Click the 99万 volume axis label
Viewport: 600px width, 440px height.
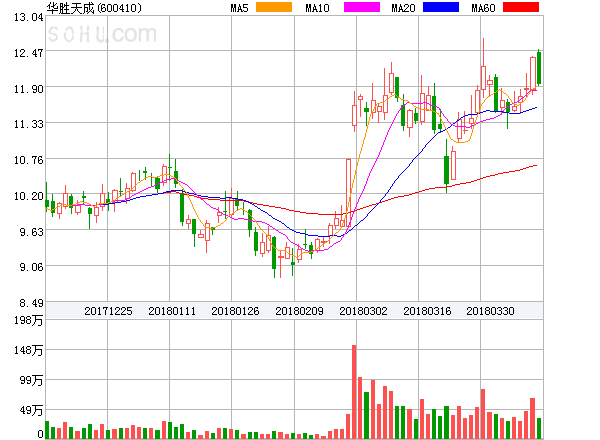(x=31, y=380)
